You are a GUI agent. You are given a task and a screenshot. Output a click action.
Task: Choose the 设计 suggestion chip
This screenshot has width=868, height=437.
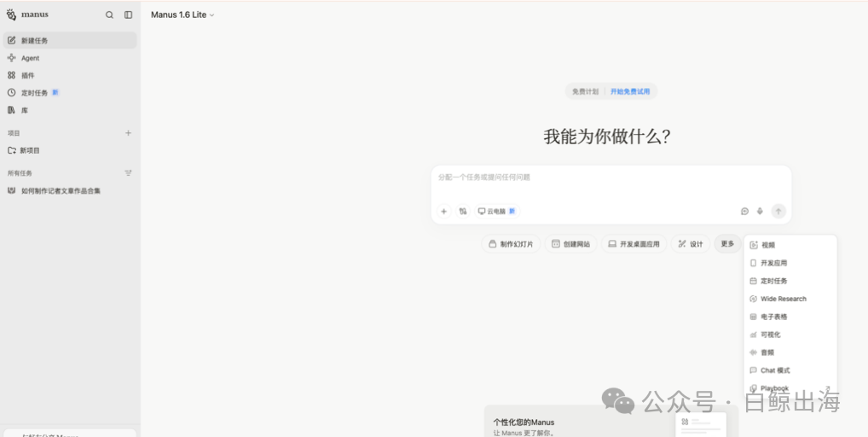coord(691,244)
